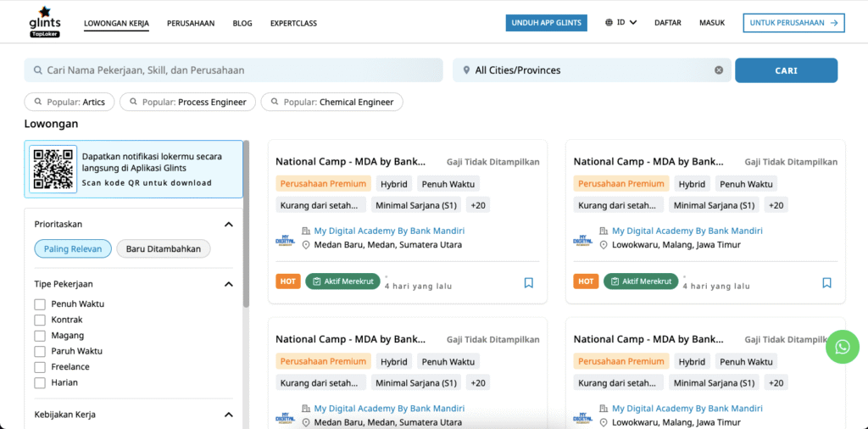
Task: Open ExpertClass navigation item
Action: (293, 23)
